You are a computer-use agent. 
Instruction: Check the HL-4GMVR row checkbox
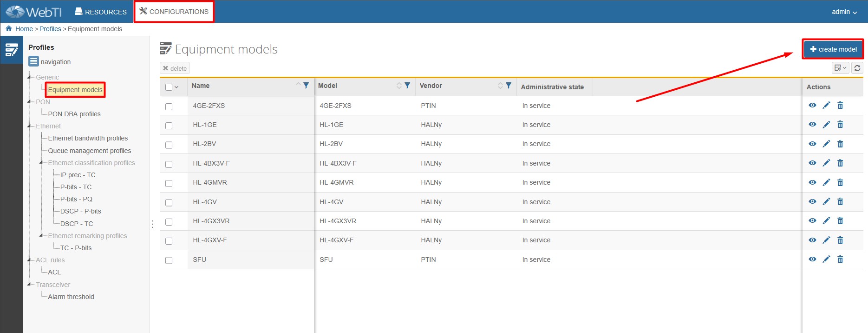click(169, 183)
